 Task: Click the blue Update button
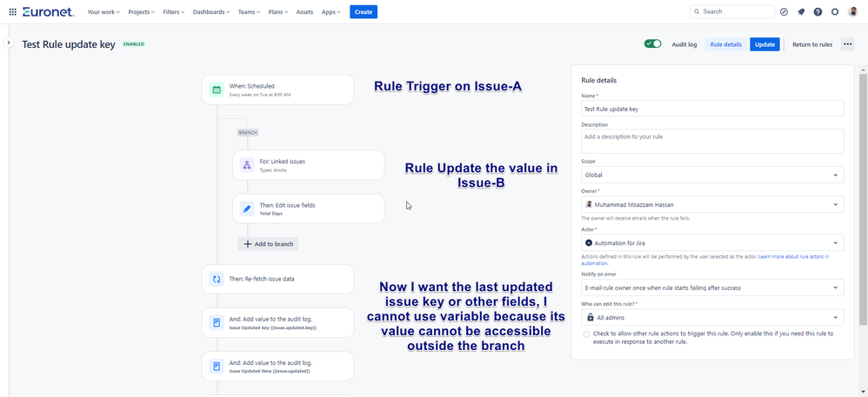coord(765,44)
